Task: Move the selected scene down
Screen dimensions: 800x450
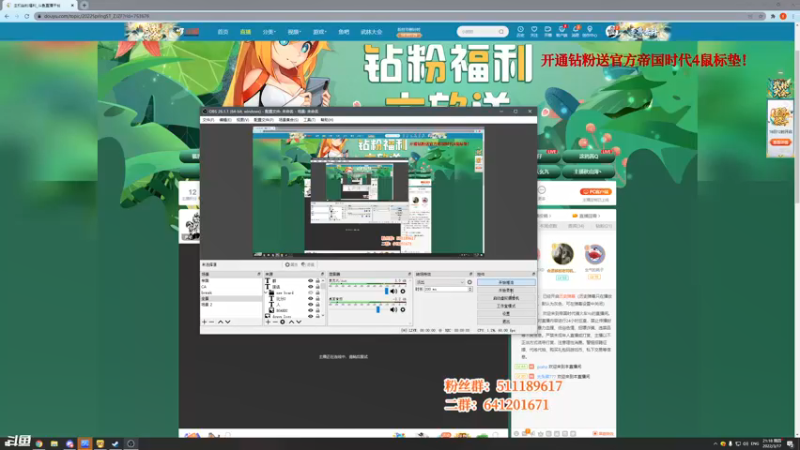Action: 228,322
